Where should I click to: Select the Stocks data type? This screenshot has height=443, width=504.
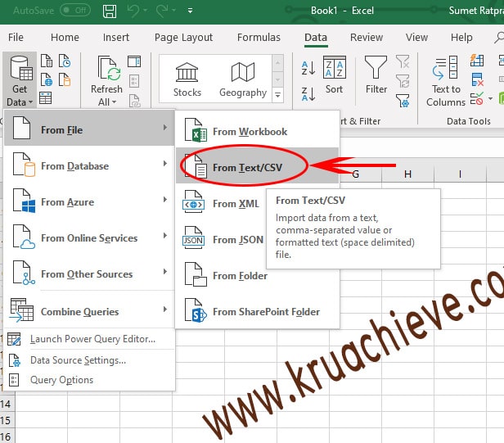click(x=187, y=79)
